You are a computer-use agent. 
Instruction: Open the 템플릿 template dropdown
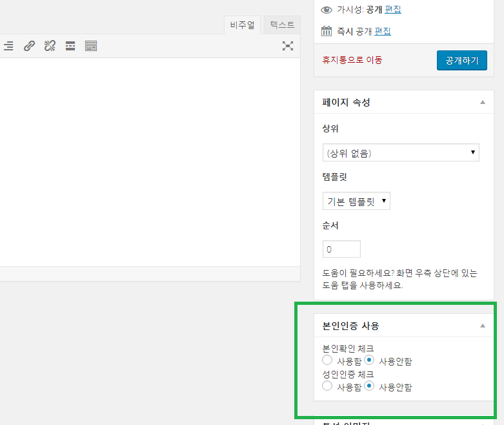click(356, 201)
